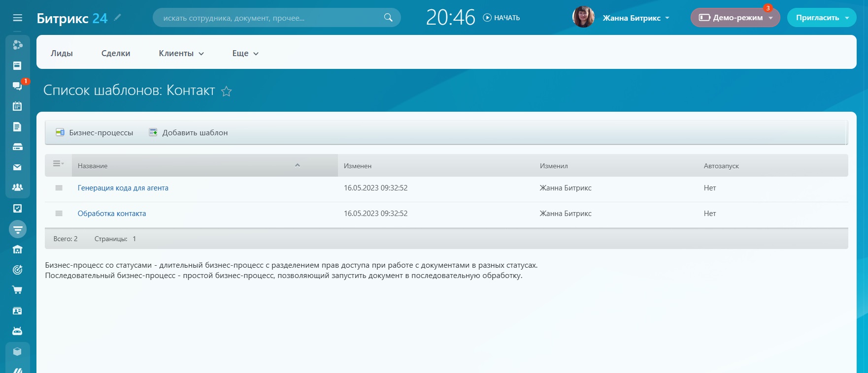Open the CRM funnel icon in sidebar

[18, 229]
